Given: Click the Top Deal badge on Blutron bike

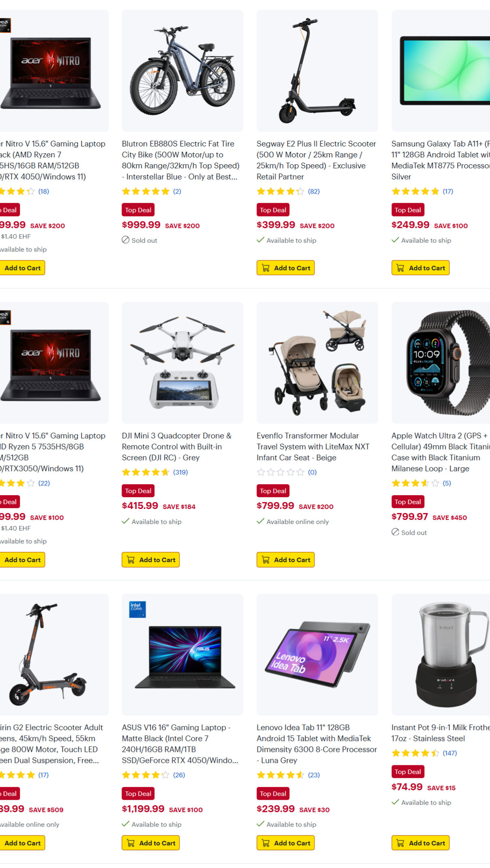Looking at the screenshot, I should pyautogui.click(x=138, y=210).
